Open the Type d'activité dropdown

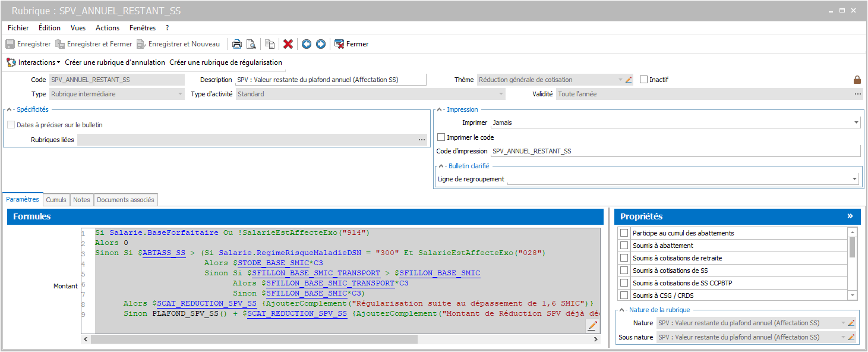coord(501,94)
